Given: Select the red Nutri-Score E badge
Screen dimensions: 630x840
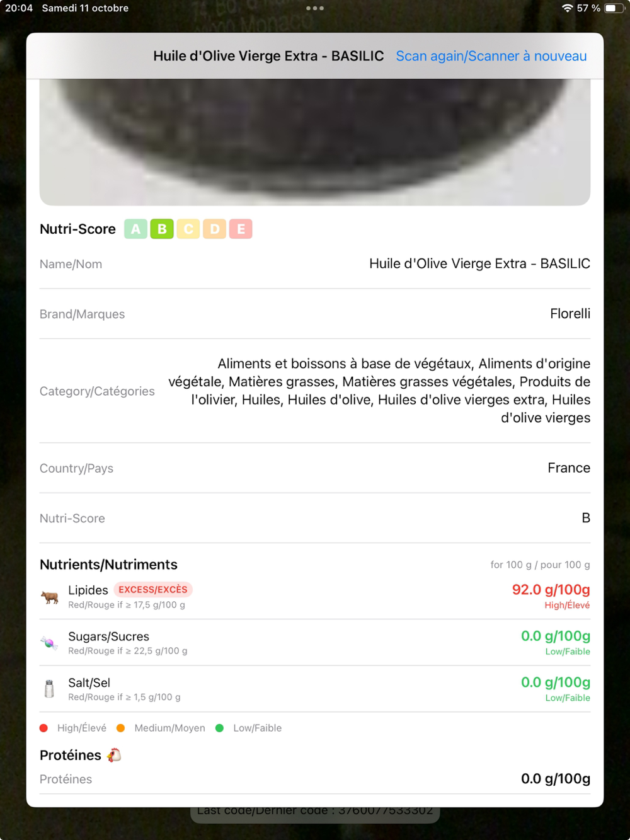Looking at the screenshot, I should (241, 229).
